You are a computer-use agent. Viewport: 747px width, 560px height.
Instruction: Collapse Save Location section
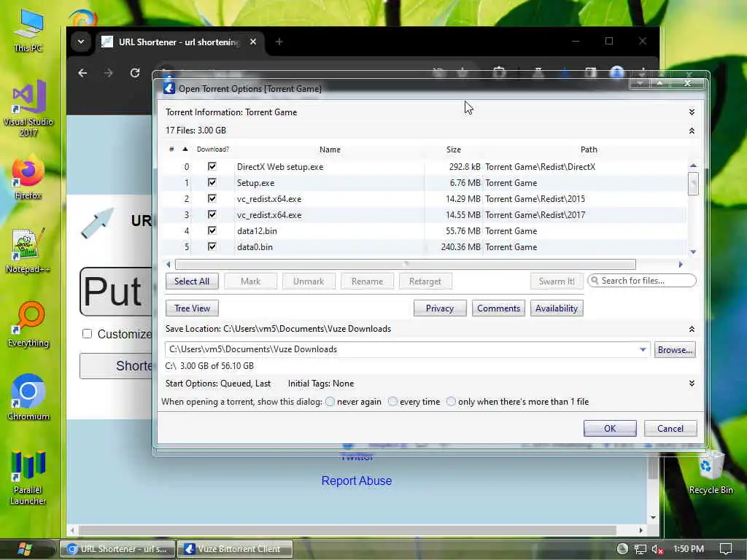click(x=692, y=329)
